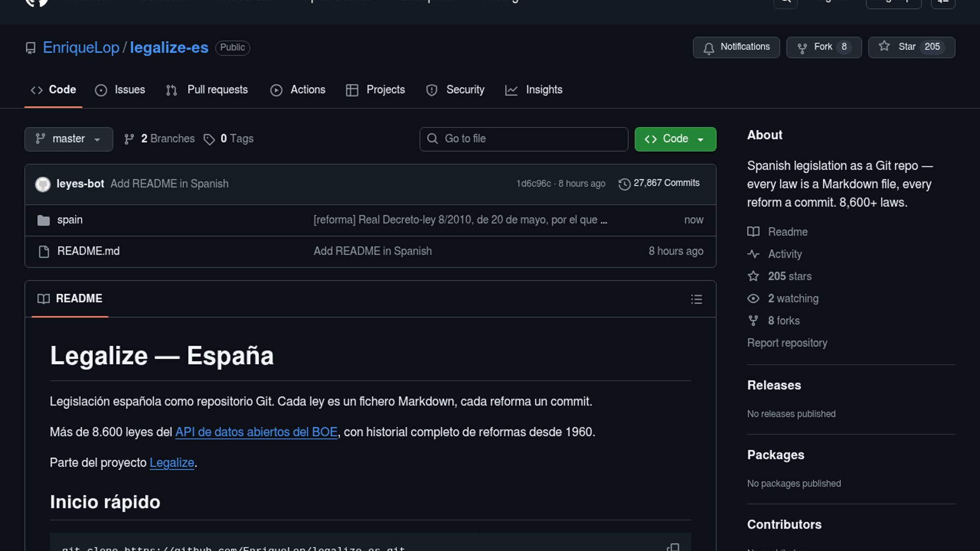The image size is (980, 551).
Task: Expand the green Code dropdown
Action: pos(675,139)
